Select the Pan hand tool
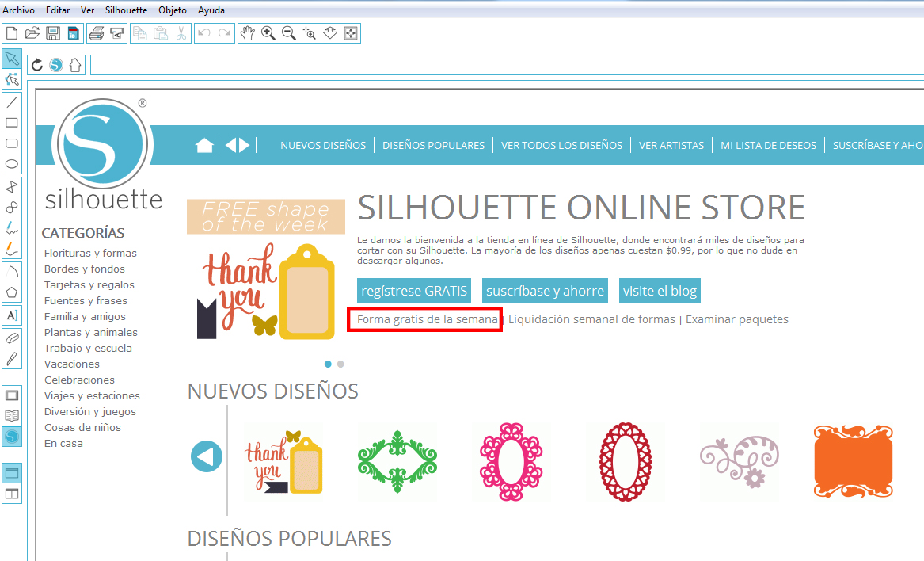Image resolution: width=924 pixels, height=561 pixels. pos(248,33)
